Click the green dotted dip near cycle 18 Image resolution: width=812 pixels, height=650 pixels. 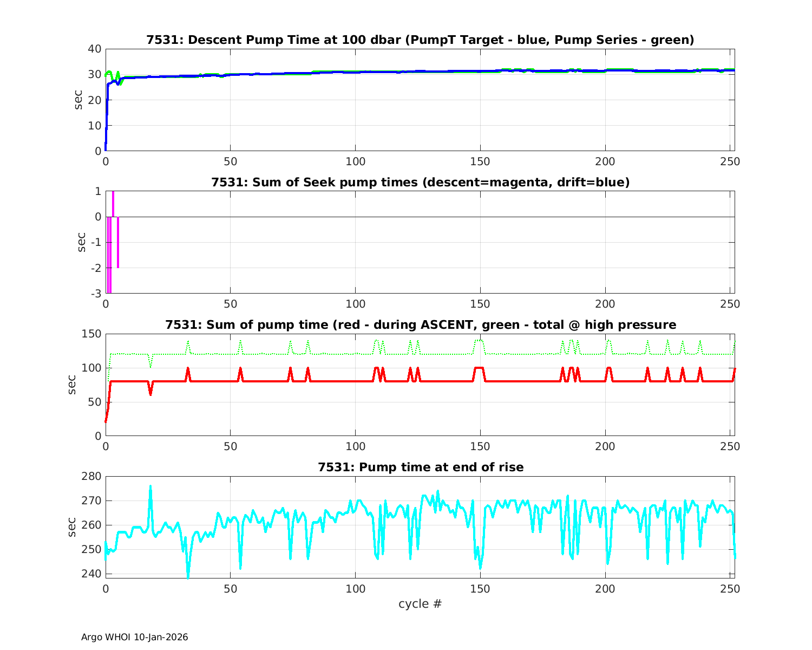point(150,367)
